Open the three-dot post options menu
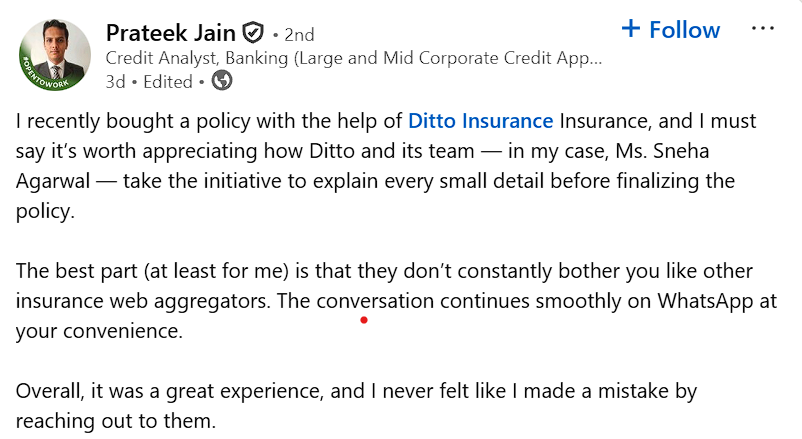The height and width of the screenshot is (439, 802). point(762,29)
